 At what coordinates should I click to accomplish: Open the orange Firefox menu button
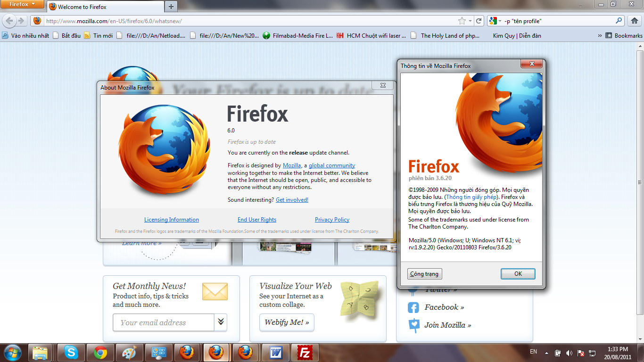tap(23, 5)
